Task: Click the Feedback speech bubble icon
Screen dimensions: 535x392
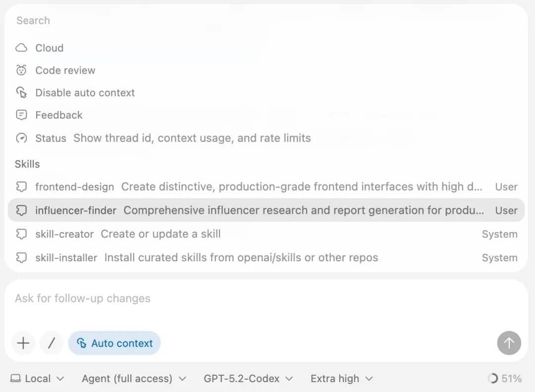Action: click(21, 115)
